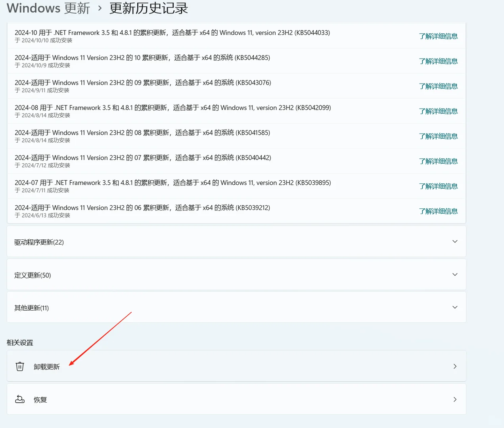
Task: Click the trash icon beside 卸载更新
Action: pyautogui.click(x=20, y=366)
